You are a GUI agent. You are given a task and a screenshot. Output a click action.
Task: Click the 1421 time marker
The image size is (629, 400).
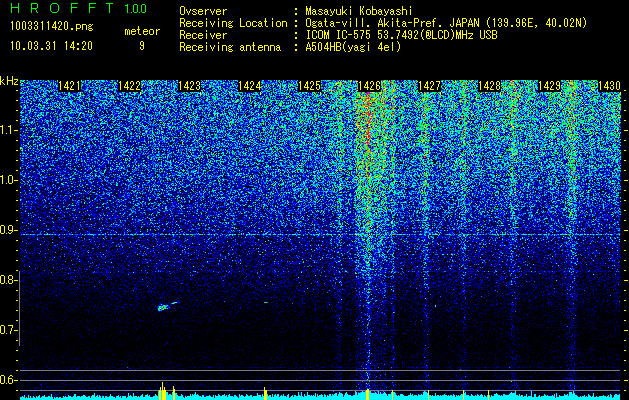[x=69, y=86]
